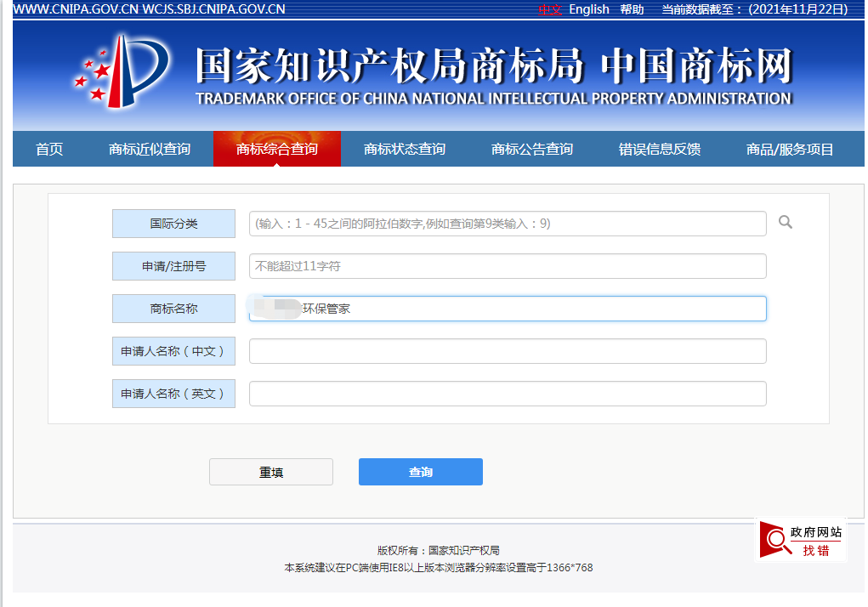Screen dimensions: 868x607
Task: Click the 申请人名称（英文）label
Action: pyautogui.click(x=173, y=394)
